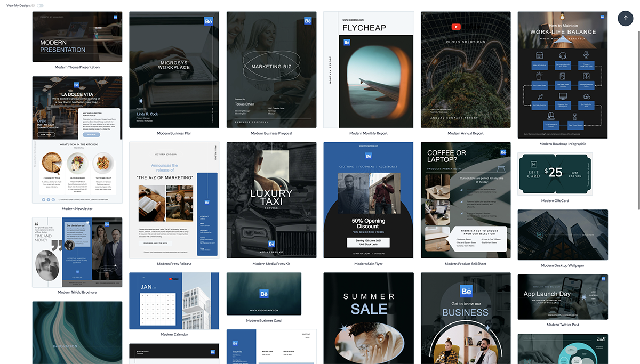The width and height of the screenshot is (640, 364).
Task: Select the Behance icon on Modern Business Proposal
Action: [x=308, y=21]
